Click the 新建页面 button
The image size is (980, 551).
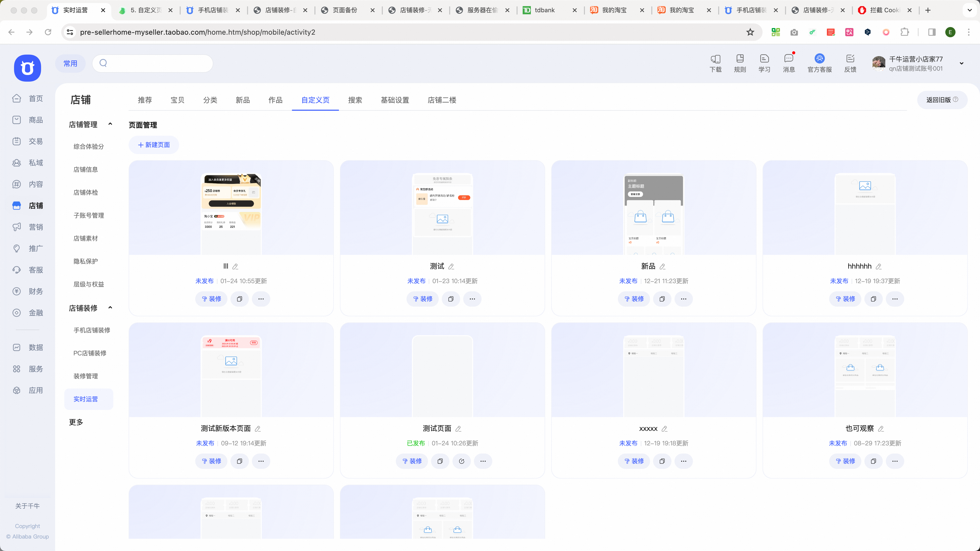(x=154, y=145)
